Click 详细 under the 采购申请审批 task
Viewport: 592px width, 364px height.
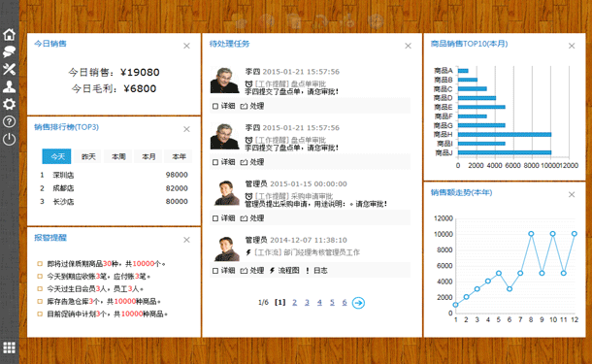click(224, 218)
